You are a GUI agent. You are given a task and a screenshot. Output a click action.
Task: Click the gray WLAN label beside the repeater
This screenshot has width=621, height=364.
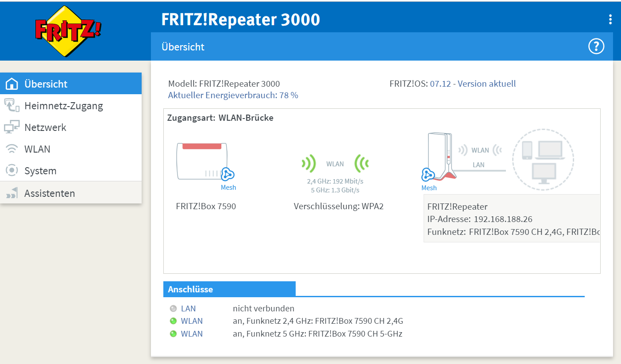(x=480, y=150)
